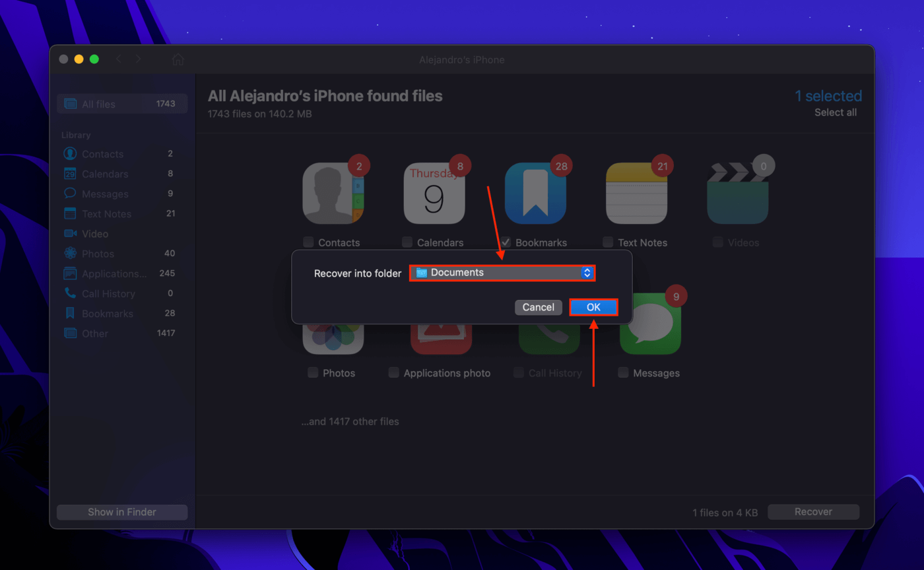The width and height of the screenshot is (924, 570).
Task: Click the Select all link
Action: coord(836,112)
